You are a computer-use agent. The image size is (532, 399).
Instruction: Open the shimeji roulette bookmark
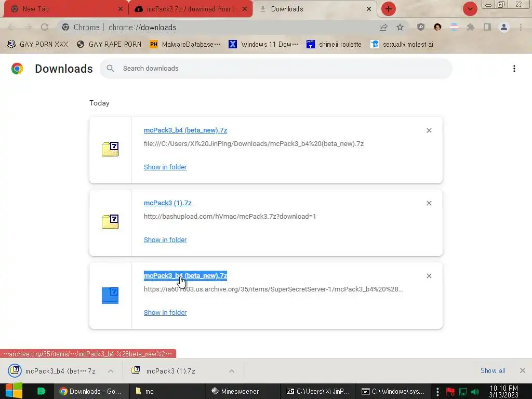334,45
